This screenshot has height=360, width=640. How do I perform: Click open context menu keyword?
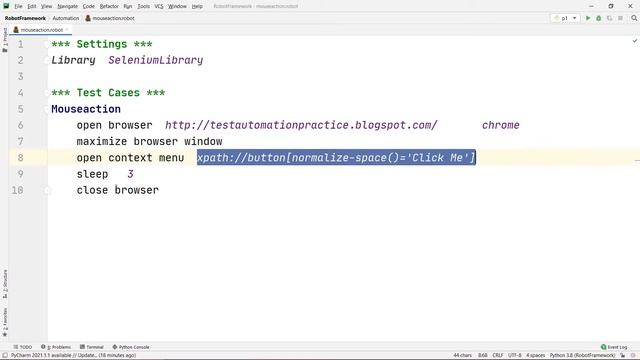pyautogui.click(x=130, y=158)
